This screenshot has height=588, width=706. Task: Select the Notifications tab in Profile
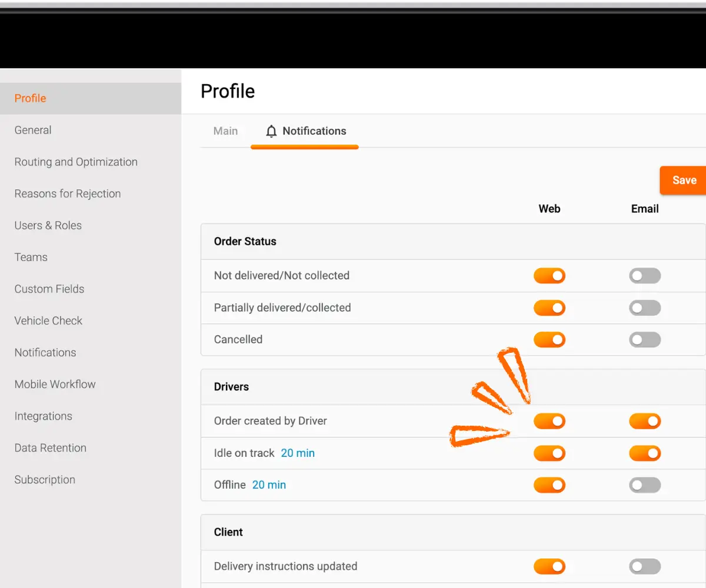click(305, 131)
